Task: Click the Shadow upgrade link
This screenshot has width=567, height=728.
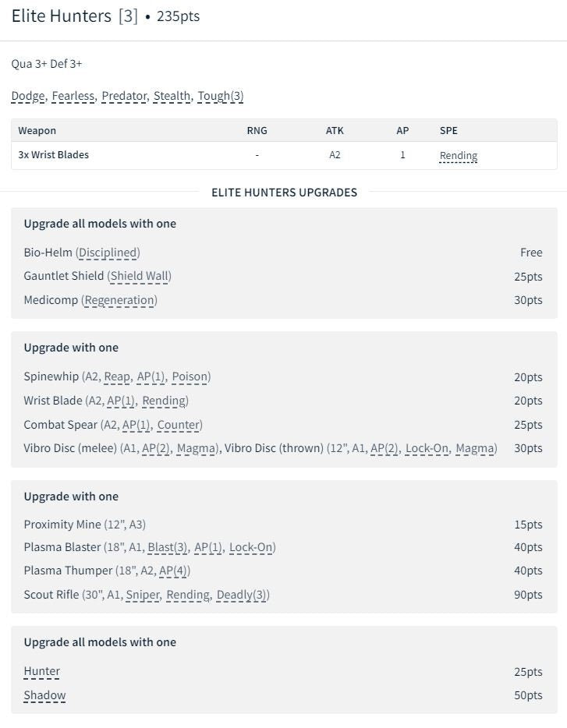Action: point(44,695)
